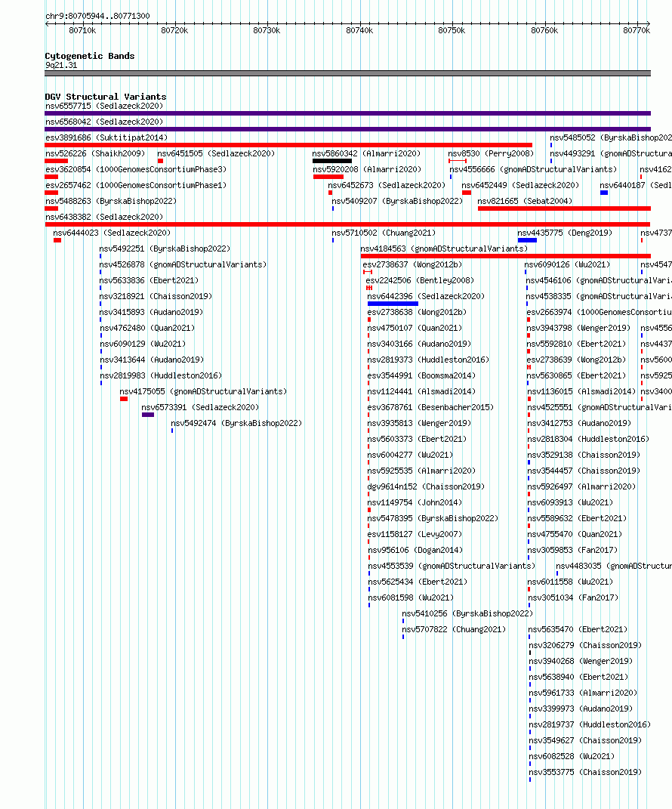672x809 pixels.
Task: Open nsv1149754 (John2014) variant
Action: click(415, 502)
